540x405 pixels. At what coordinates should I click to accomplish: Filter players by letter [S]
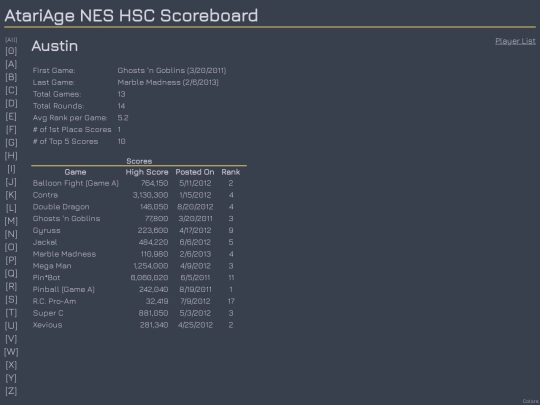(11, 300)
